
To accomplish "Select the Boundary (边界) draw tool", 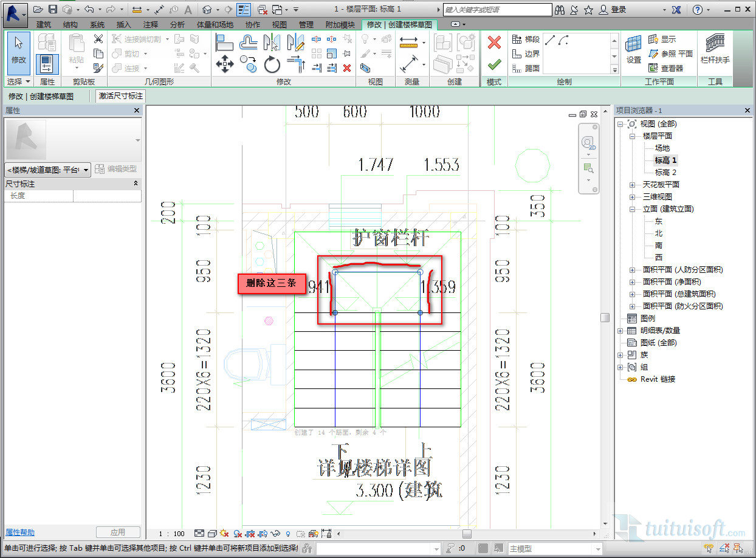I will point(526,54).
